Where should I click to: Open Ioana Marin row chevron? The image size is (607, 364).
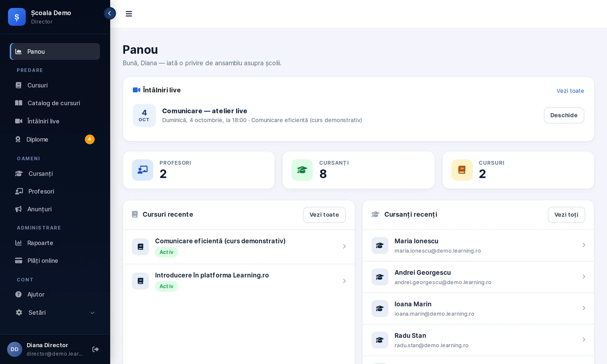[584, 308]
